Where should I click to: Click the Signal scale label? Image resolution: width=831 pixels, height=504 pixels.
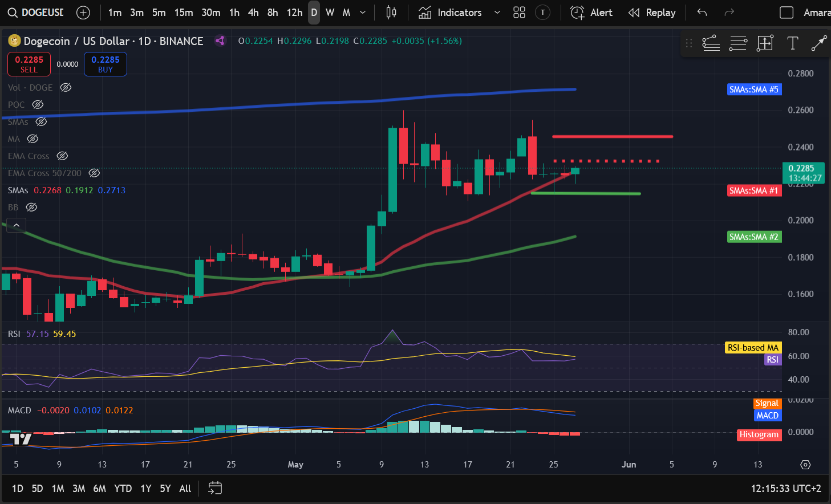tap(767, 403)
